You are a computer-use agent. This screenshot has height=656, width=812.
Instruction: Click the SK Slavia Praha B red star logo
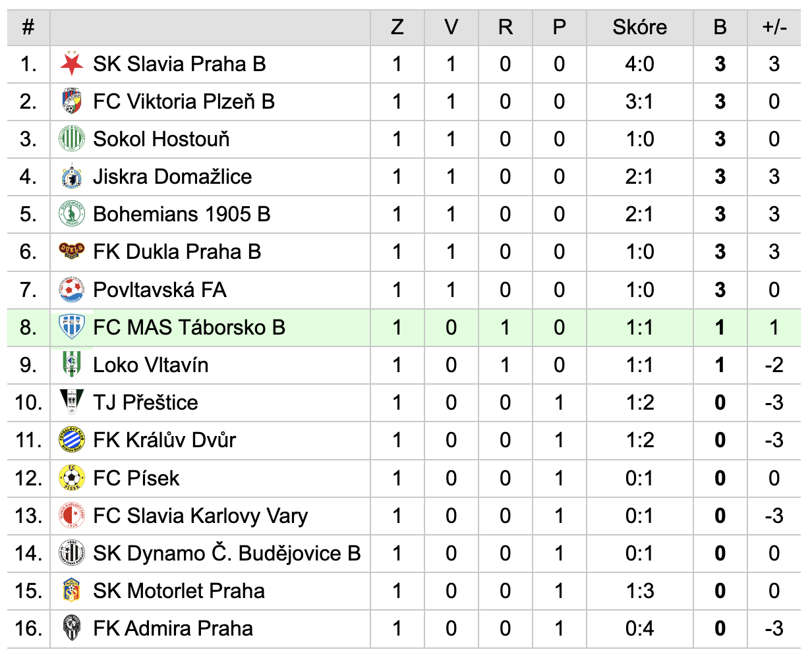point(72,64)
